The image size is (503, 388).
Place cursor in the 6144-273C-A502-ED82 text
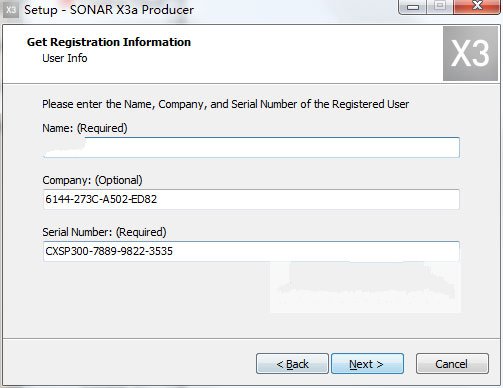point(101,199)
